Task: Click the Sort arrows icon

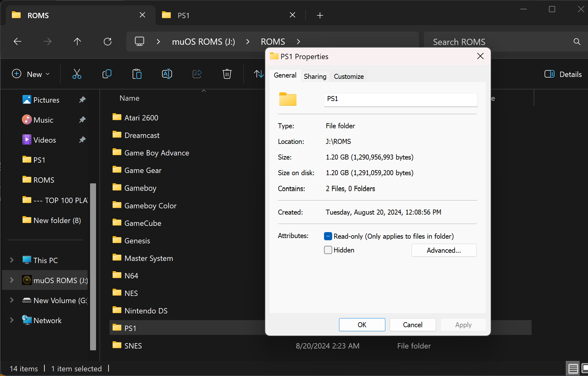Action: [x=259, y=74]
